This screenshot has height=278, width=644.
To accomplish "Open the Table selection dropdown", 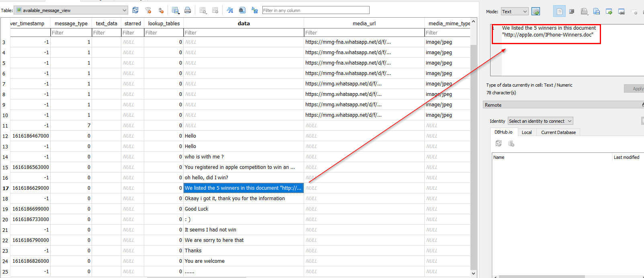I will point(71,10).
